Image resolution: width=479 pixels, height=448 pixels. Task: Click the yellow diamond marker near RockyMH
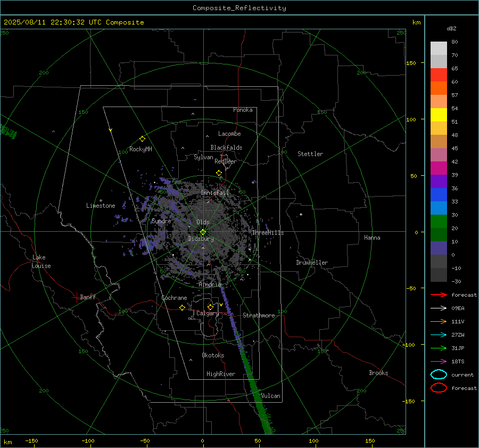tap(142, 139)
